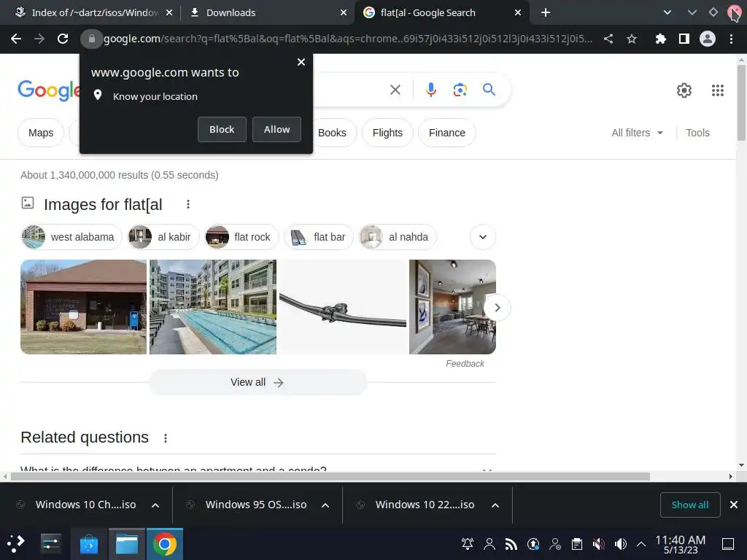
Task: Open the Extensions puzzle icon
Action: pyautogui.click(x=660, y=39)
